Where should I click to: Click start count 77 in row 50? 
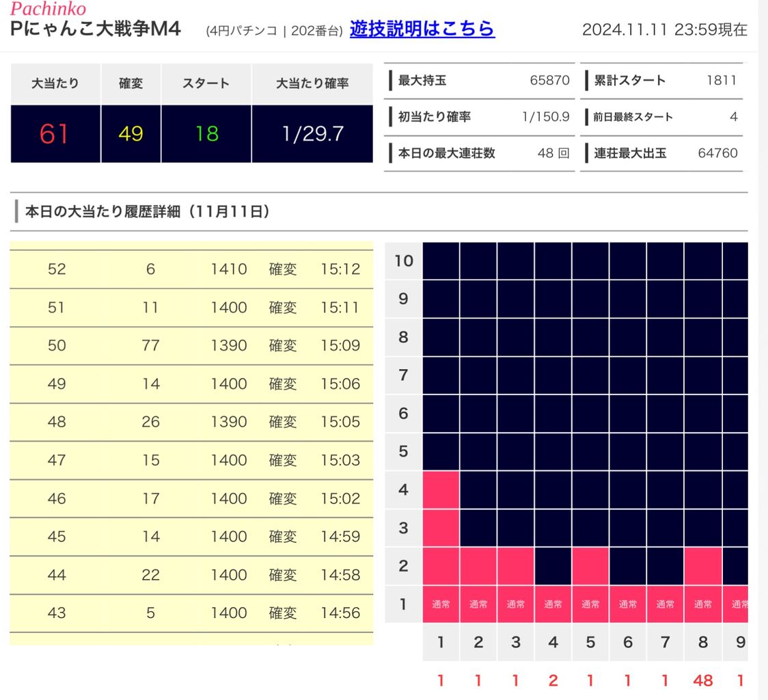[x=150, y=346]
